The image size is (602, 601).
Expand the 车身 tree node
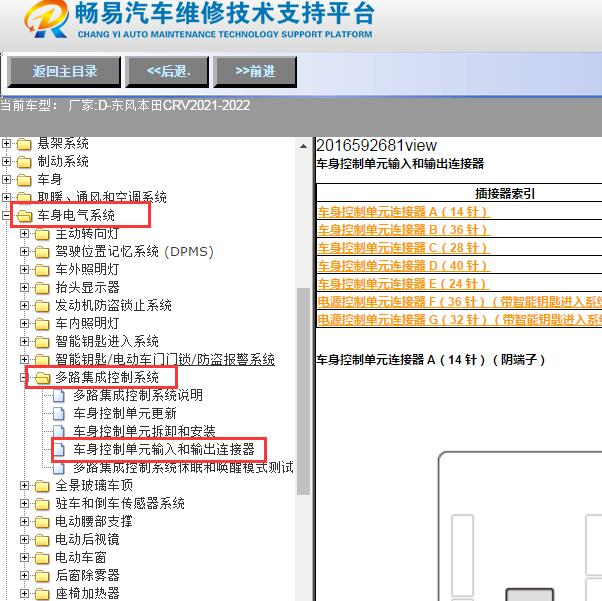[x=6, y=179]
